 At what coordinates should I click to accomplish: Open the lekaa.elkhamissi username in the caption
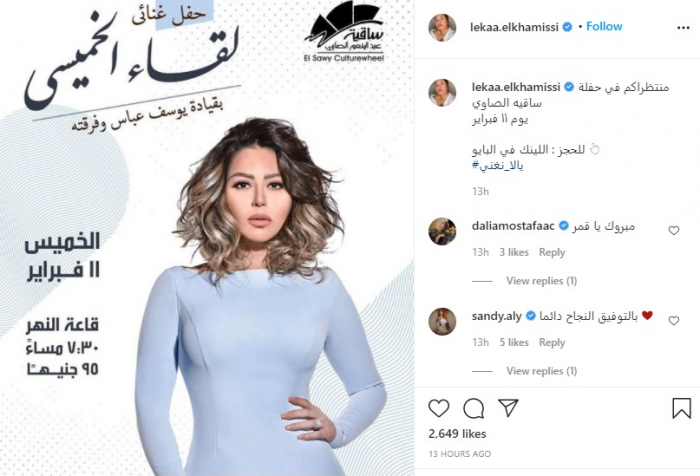point(516,87)
